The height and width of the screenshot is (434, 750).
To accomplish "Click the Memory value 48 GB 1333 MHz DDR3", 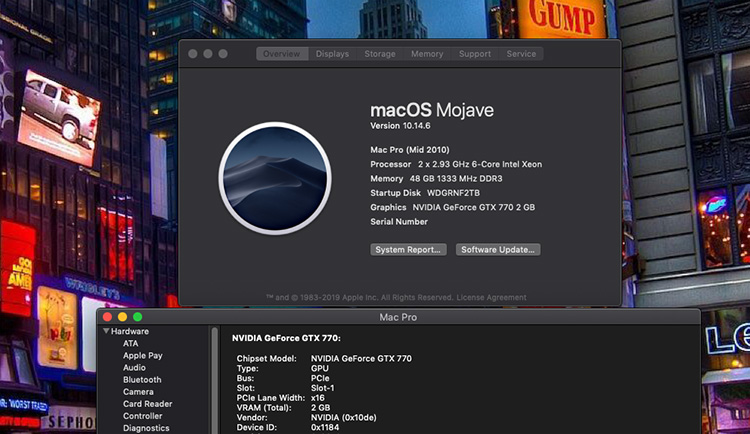I will coord(456,178).
